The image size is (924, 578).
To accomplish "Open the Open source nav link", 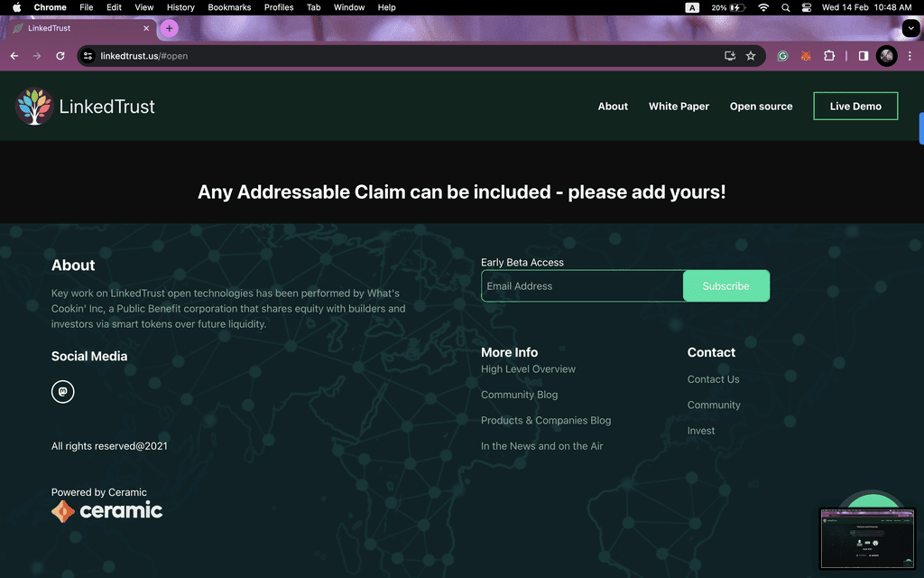I will tap(761, 107).
